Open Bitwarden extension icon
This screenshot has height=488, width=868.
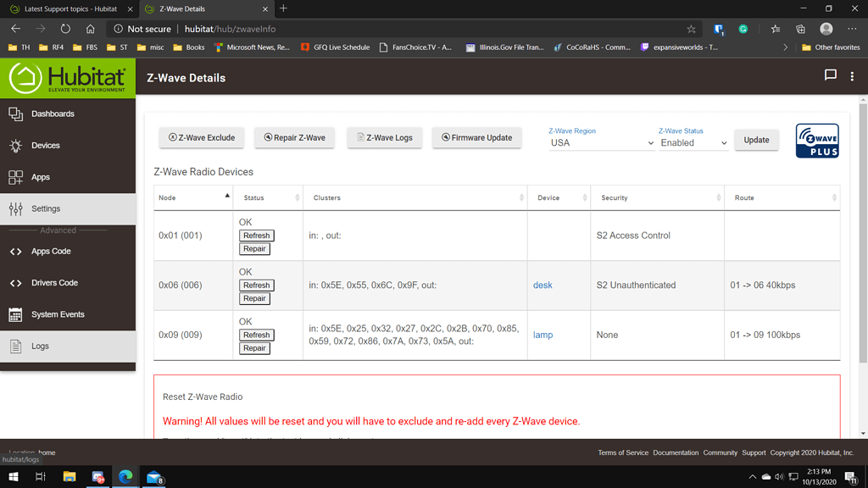pyautogui.click(x=718, y=30)
